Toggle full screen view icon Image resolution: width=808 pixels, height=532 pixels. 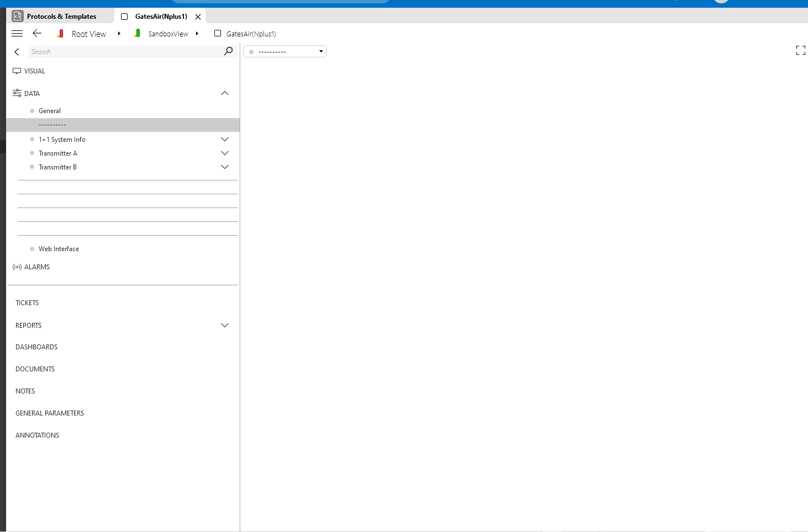pos(800,51)
